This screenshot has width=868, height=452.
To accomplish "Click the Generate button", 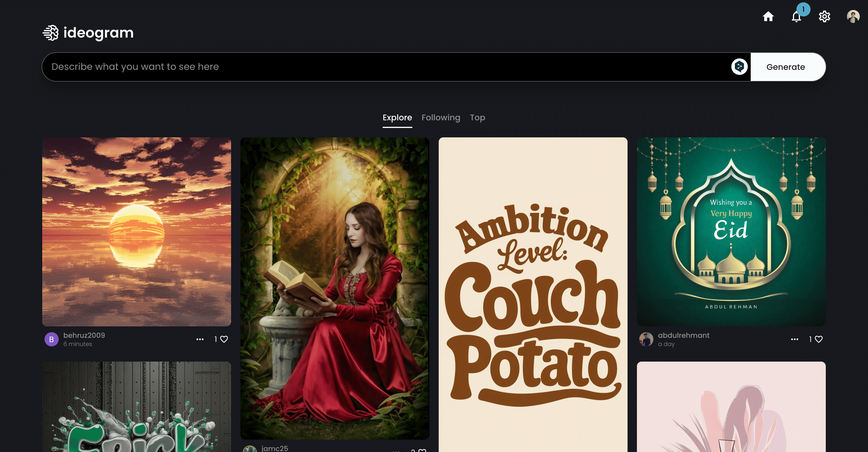I will 785,67.
